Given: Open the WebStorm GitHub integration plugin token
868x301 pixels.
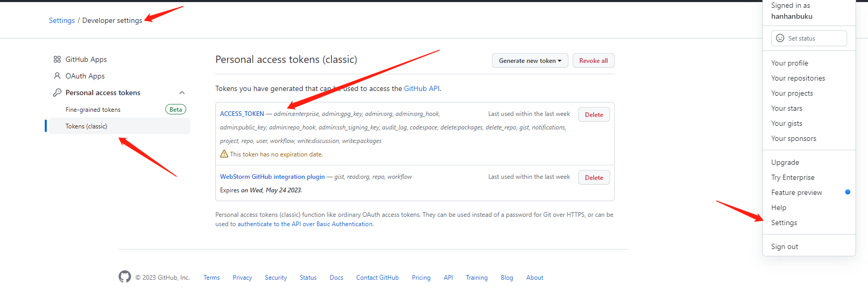Looking at the screenshot, I should [x=273, y=177].
